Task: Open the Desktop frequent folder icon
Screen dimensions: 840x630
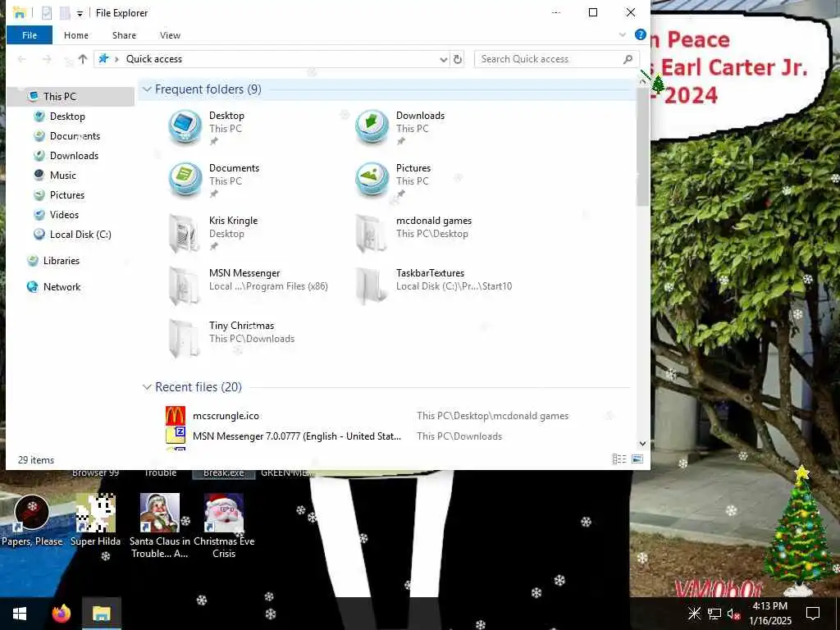Action: point(185,127)
